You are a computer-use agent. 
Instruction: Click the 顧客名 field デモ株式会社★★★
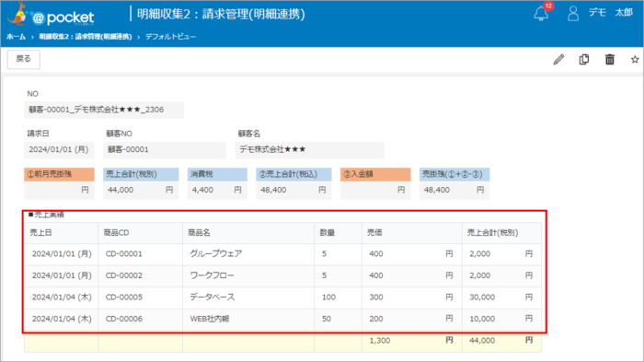[310, 150]
